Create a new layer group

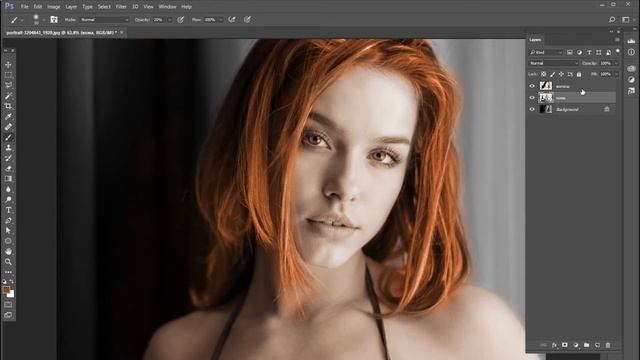pyautogui.click(x=587, y=345)
